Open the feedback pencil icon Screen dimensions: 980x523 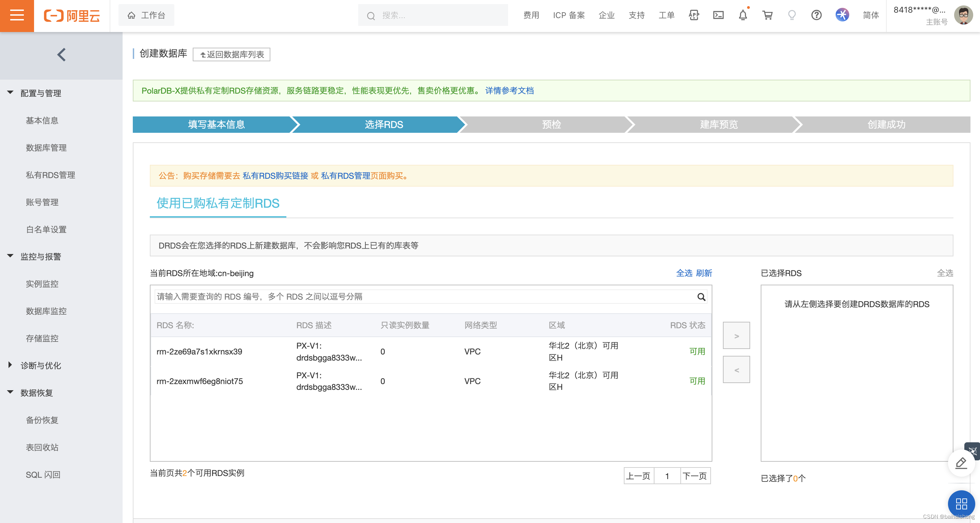(x=961, y=463)
